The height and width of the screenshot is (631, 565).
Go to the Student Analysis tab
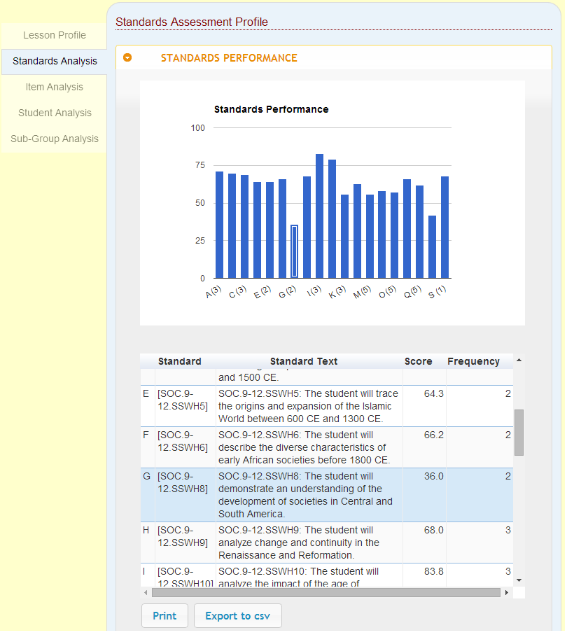coord(54,113)
